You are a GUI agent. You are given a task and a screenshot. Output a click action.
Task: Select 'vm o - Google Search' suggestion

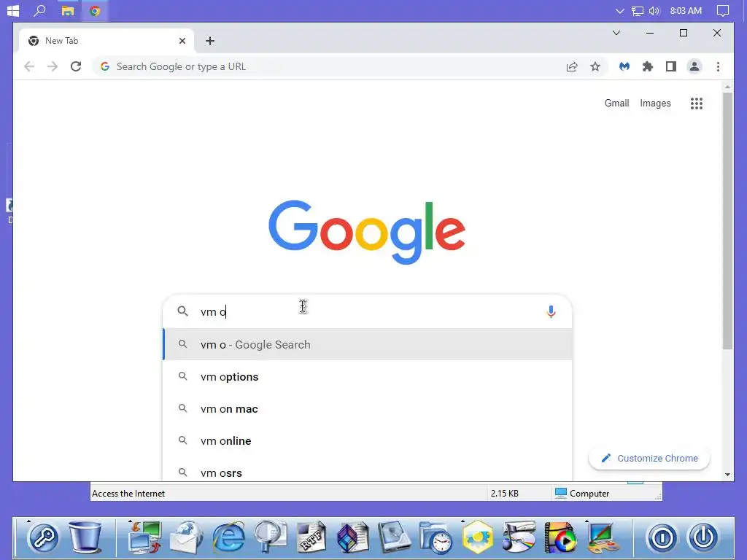[368, 344]
